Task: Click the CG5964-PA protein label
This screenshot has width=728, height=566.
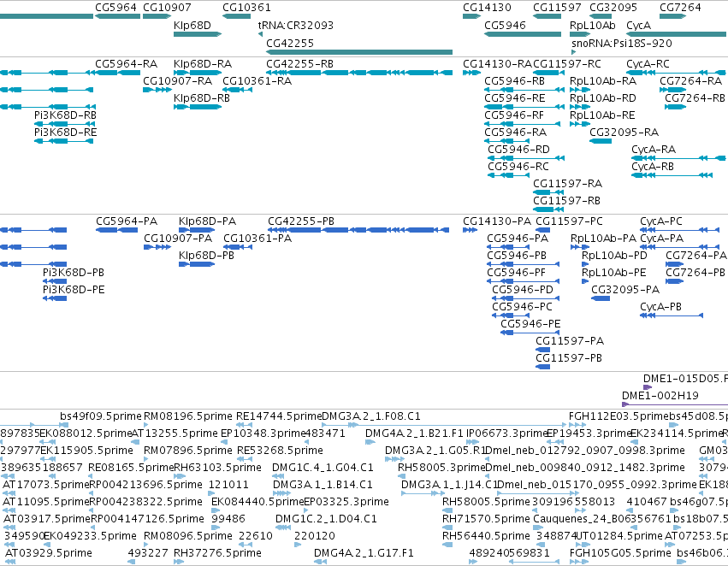Action: (x=127, y=221)
